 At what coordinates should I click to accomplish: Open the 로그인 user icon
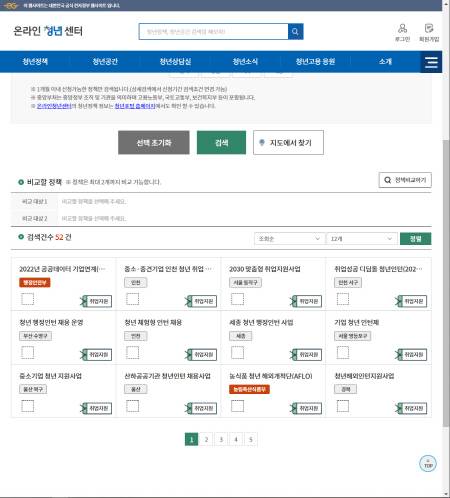(402, 32)
